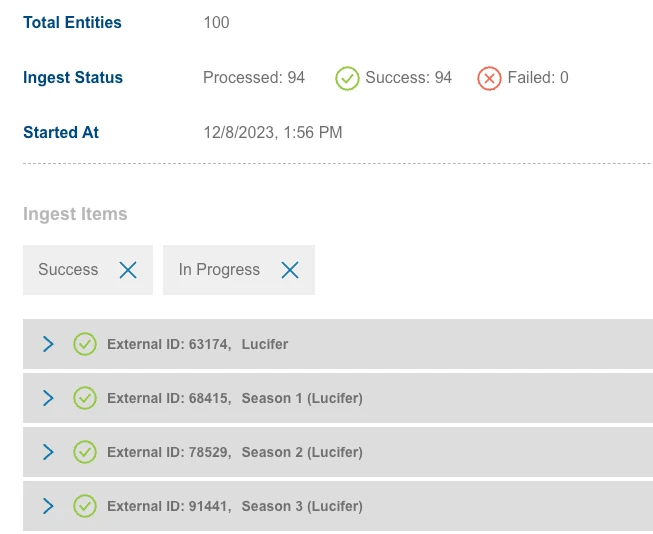This screenshot has height=534, width=653.
Task: Click the In Progress filter chip label
Action: 219,270
